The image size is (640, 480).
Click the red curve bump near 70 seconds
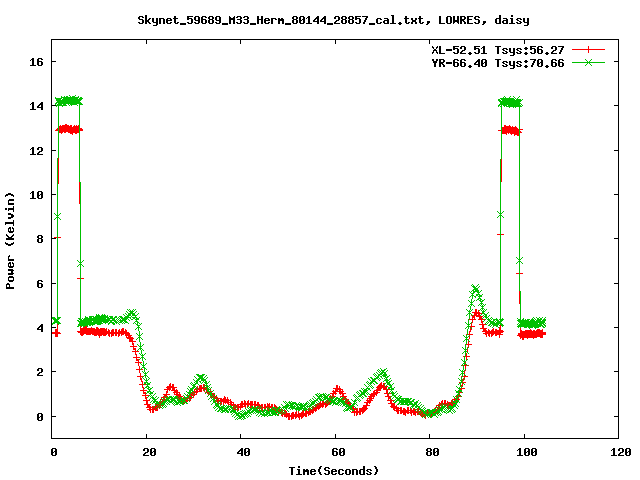pyautogui.click(x=381, y=387)
